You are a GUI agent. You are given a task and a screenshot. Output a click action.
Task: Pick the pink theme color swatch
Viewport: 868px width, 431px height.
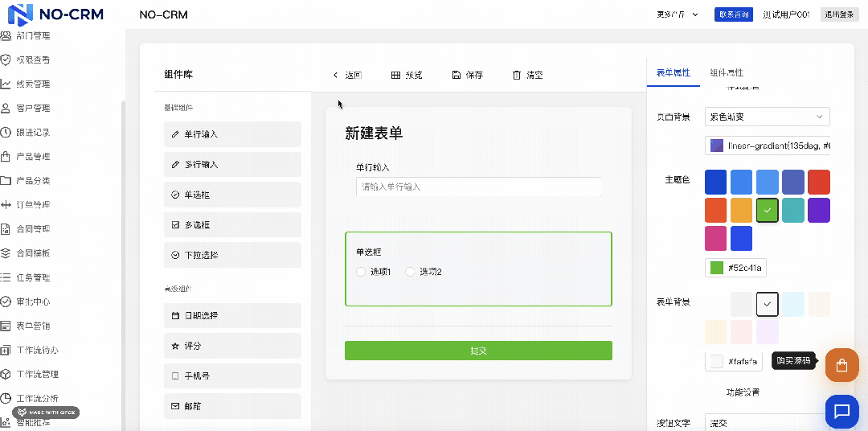(716, 238)
